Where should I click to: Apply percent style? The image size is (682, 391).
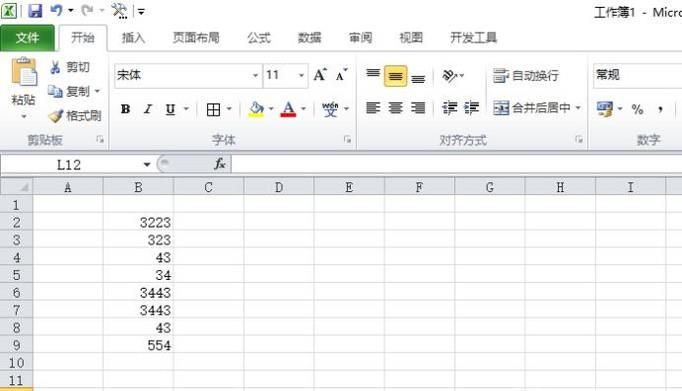click(x=638, y=109)
